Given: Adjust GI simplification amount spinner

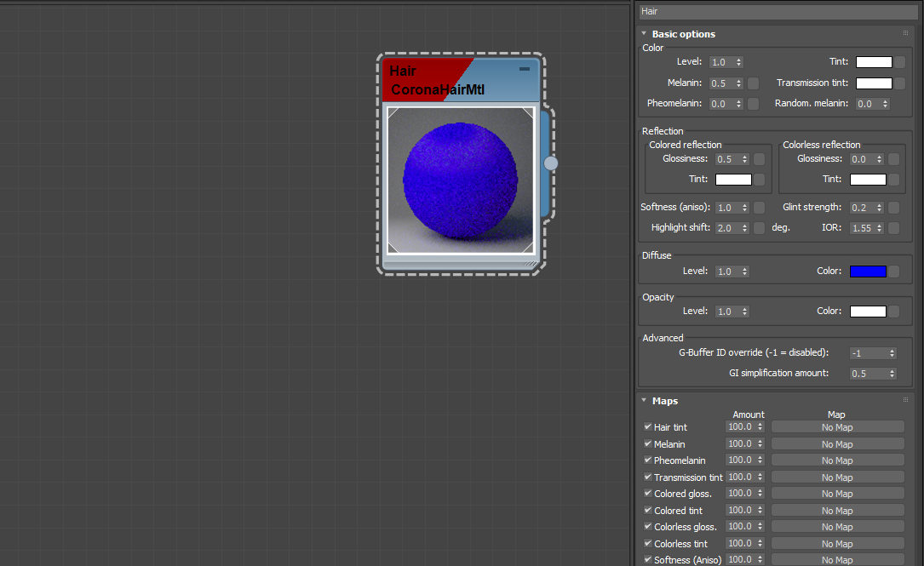Looking at the screenshot, I should coord(892,374).
